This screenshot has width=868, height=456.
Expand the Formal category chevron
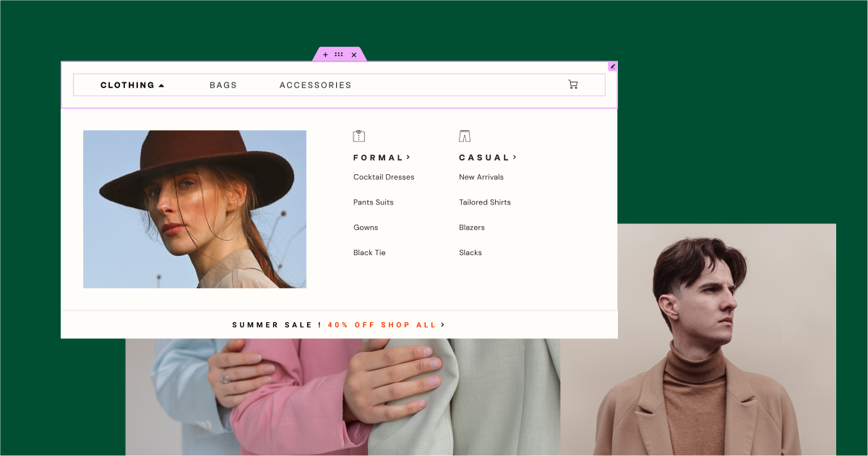coord(408,157)
